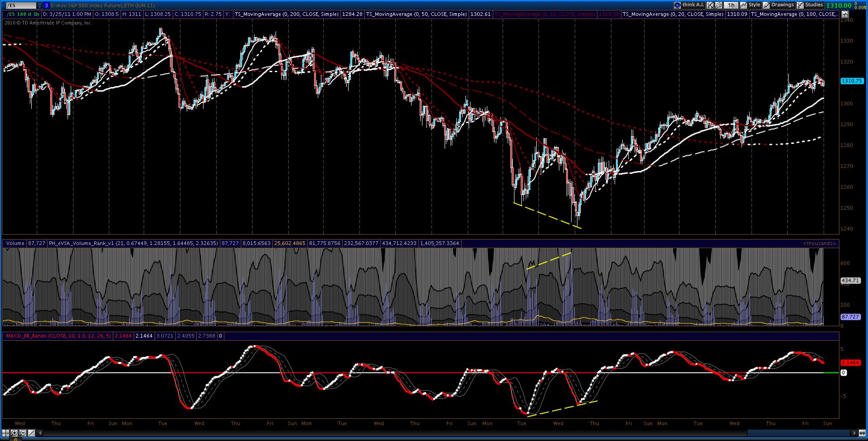Open the Drawings menu
This screenshot has width=868, height=441.
coord(779,5)
